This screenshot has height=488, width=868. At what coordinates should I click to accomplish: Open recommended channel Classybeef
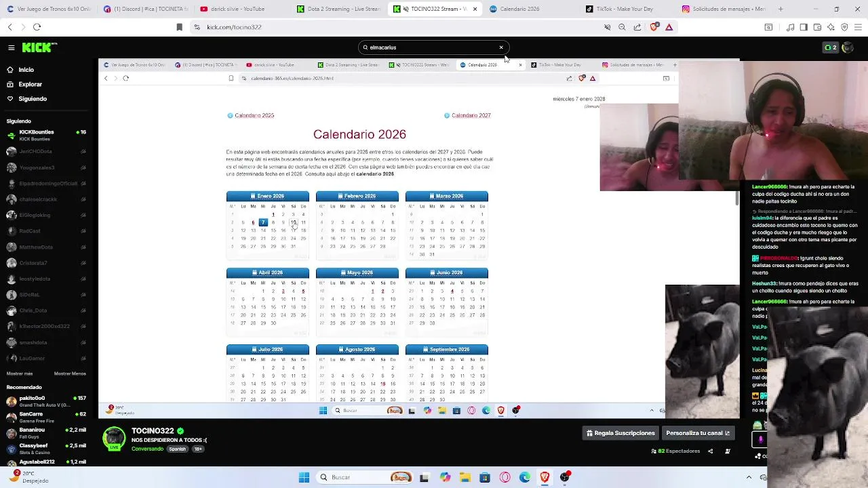click(x=46, y=449)
